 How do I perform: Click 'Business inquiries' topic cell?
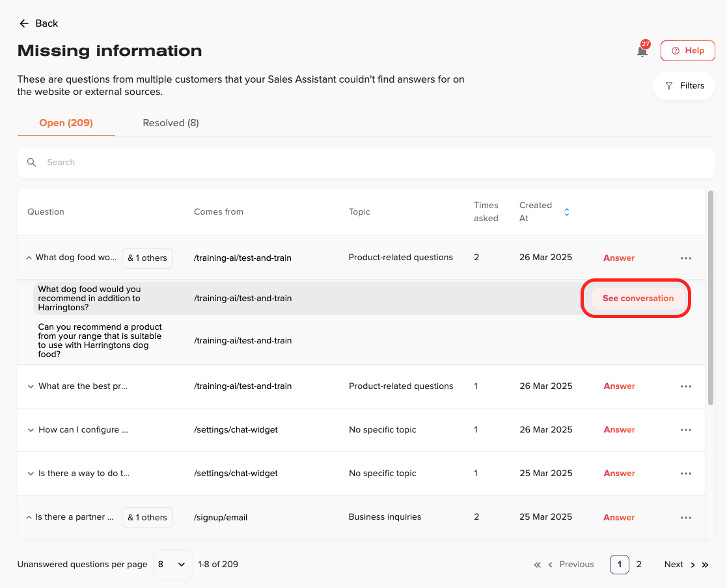[x=385, y=517]
